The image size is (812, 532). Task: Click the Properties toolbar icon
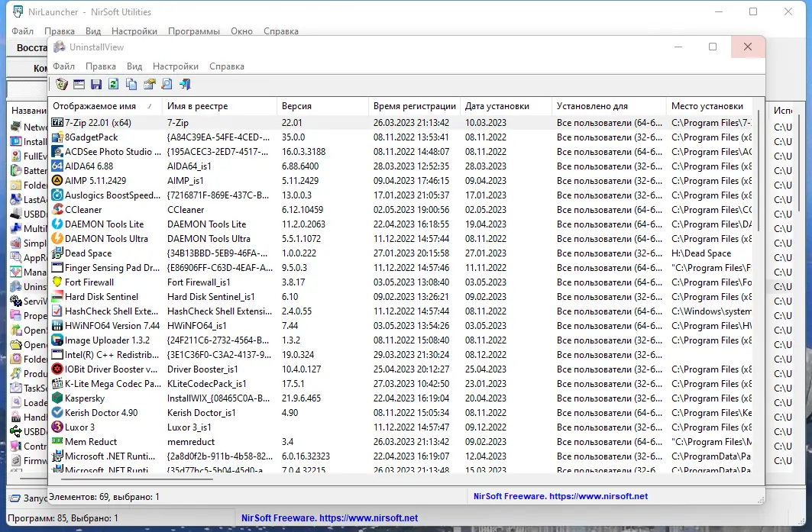click(x=149, y=84)
